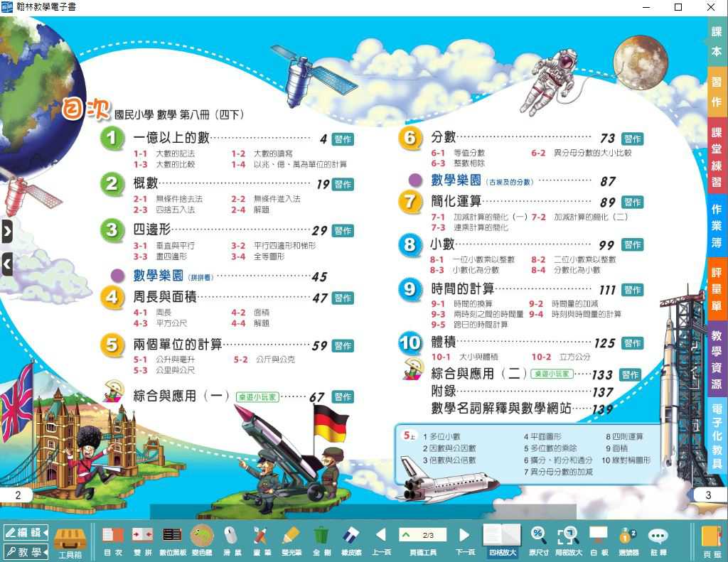Select the 變色龍 chameleon tool

[202, 541]
